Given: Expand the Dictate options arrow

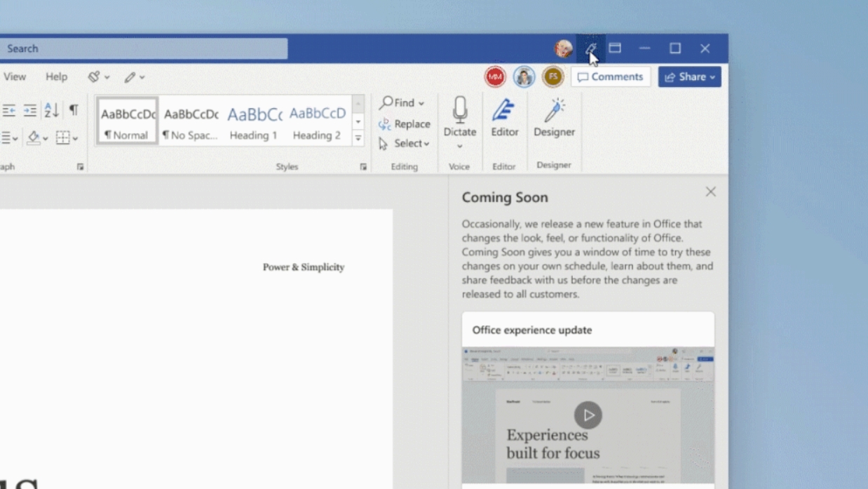Looking at the screenshot, I should [460, 146].
